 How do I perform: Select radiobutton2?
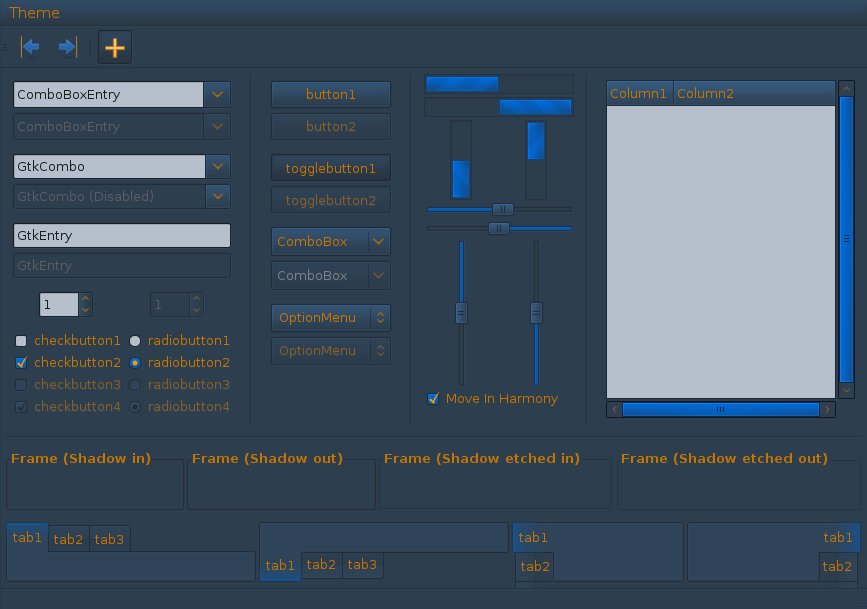pyautogui.click(x=135, y=363)
